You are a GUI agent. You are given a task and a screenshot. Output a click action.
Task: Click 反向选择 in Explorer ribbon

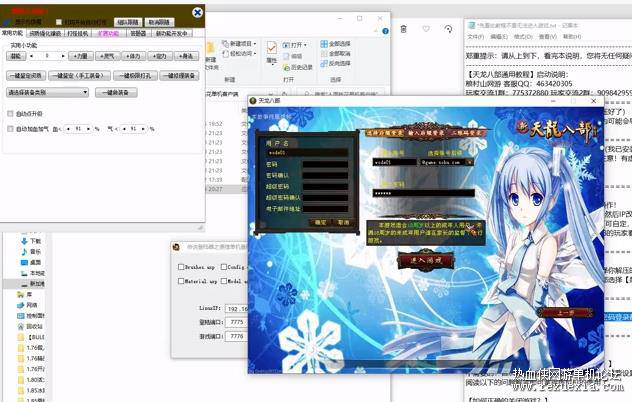pos(335,63)
